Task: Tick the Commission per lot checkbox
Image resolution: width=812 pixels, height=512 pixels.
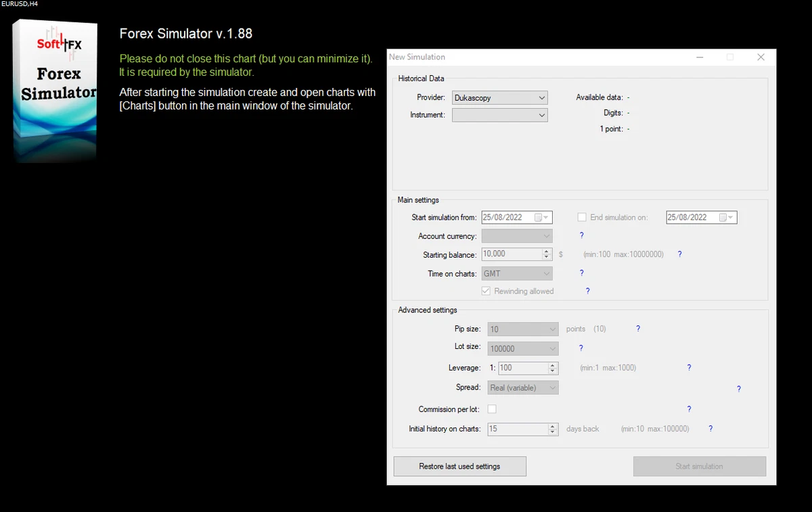Action: [x=492, y=409]
